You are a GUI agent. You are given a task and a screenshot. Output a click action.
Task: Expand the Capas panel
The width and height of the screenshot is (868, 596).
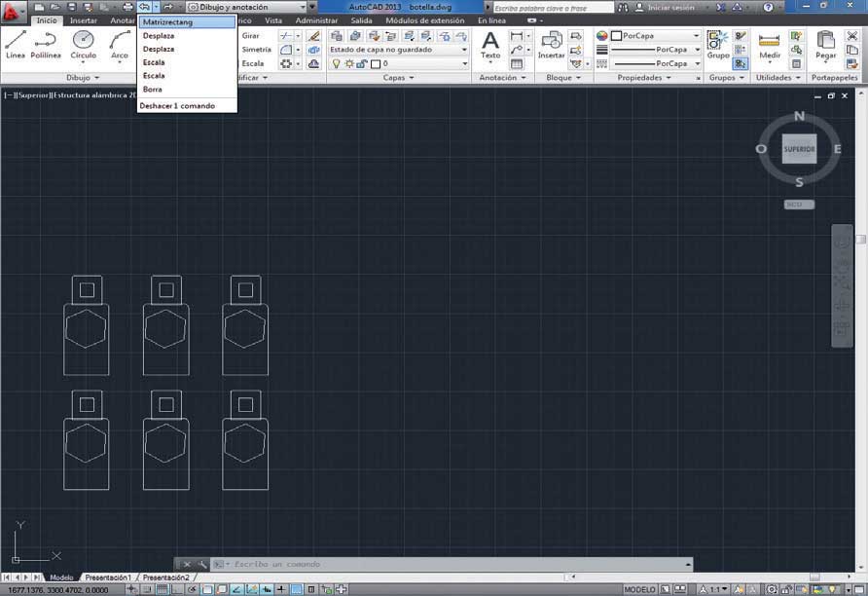(399, 78)
